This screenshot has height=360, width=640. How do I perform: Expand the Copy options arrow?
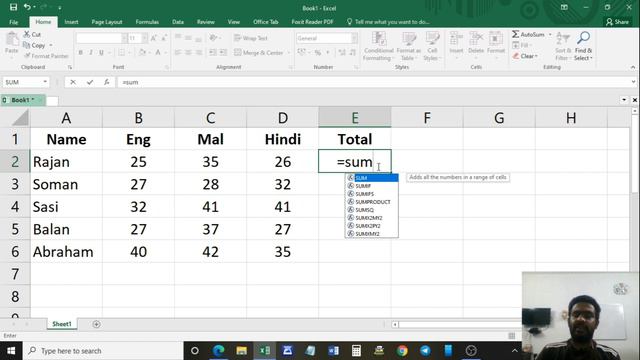click(x=51, y=45)
